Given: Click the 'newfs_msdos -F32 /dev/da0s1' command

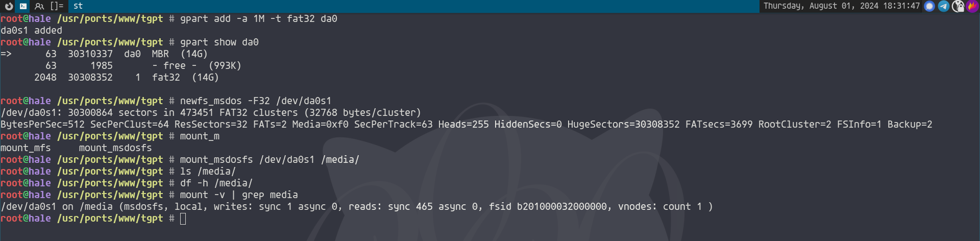Looking at the screenshot, I should 255,101.
